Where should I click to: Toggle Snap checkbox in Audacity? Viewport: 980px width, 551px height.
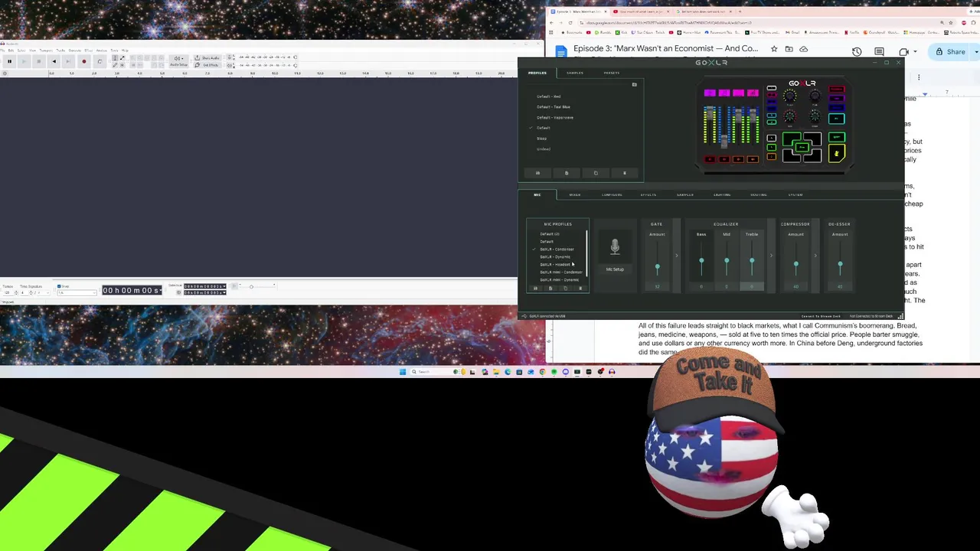pos(59,286)
